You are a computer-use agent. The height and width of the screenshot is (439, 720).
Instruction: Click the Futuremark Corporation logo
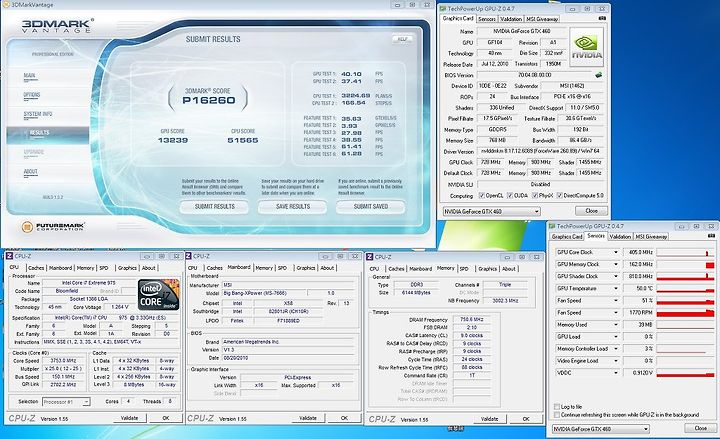[x=53, y=226]
